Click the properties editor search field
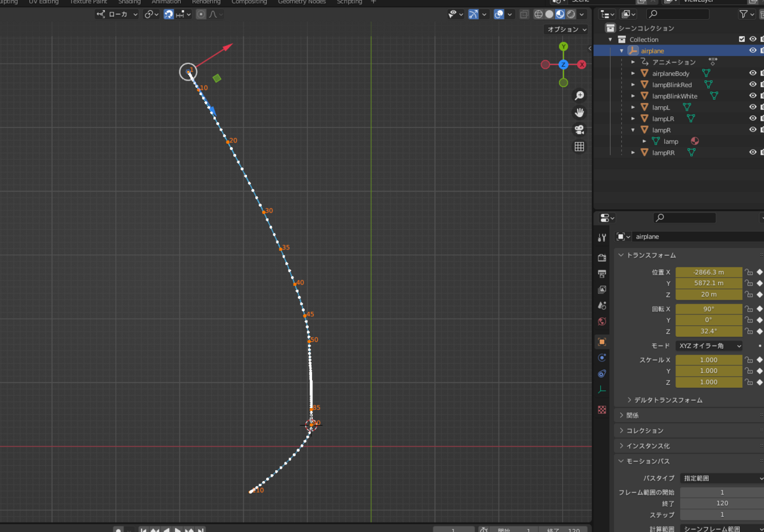This screenshot has height=532, width=764. pyautogui.click(x=684, y=218)
